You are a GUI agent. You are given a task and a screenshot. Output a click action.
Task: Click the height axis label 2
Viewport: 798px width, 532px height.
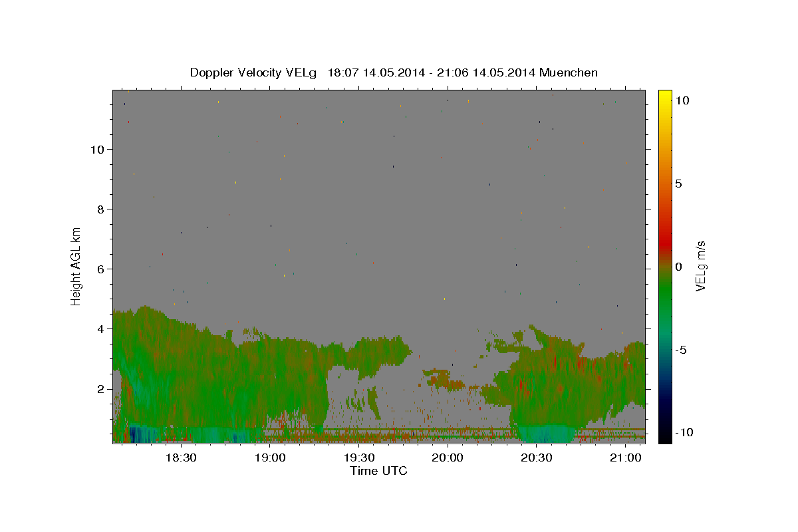click(101, 388)
